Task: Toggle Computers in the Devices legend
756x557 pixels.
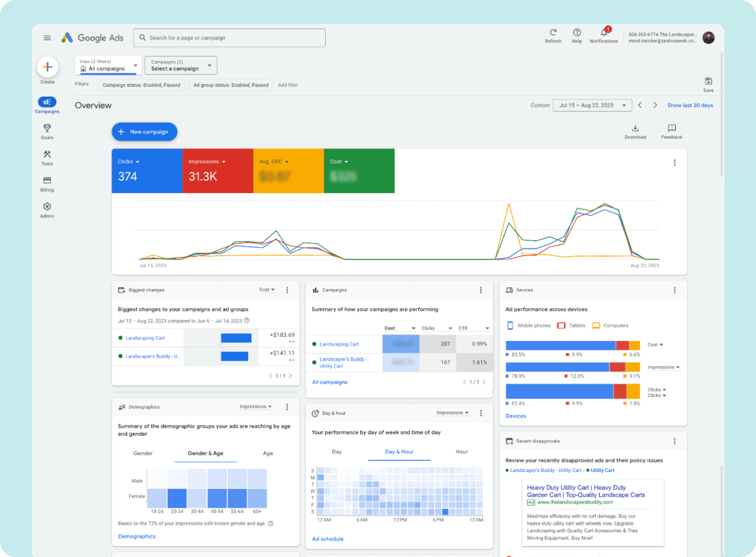Action: click(x=610, y=325)
